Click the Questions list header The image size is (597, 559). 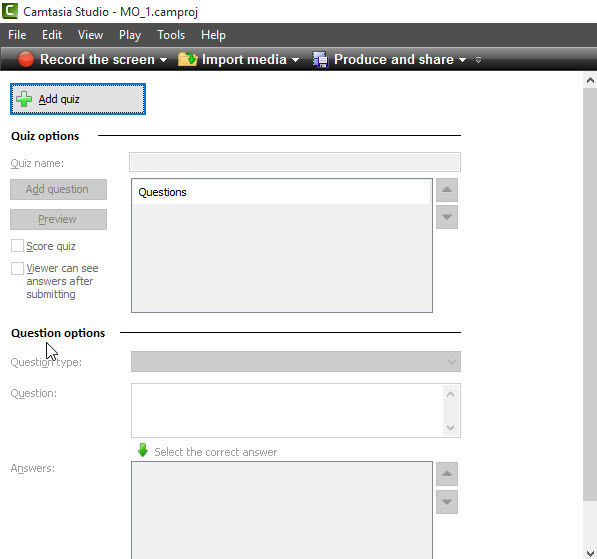coord(282,192)
